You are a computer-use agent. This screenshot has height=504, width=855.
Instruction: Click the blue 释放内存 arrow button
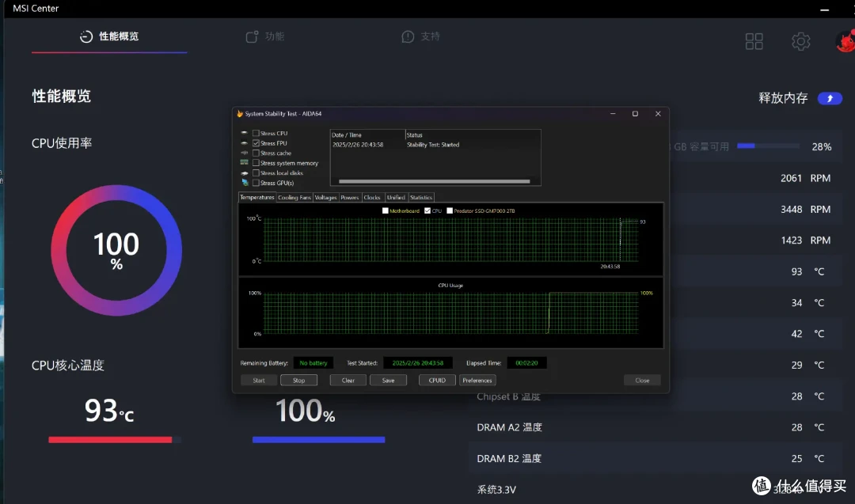pos(830,98)
